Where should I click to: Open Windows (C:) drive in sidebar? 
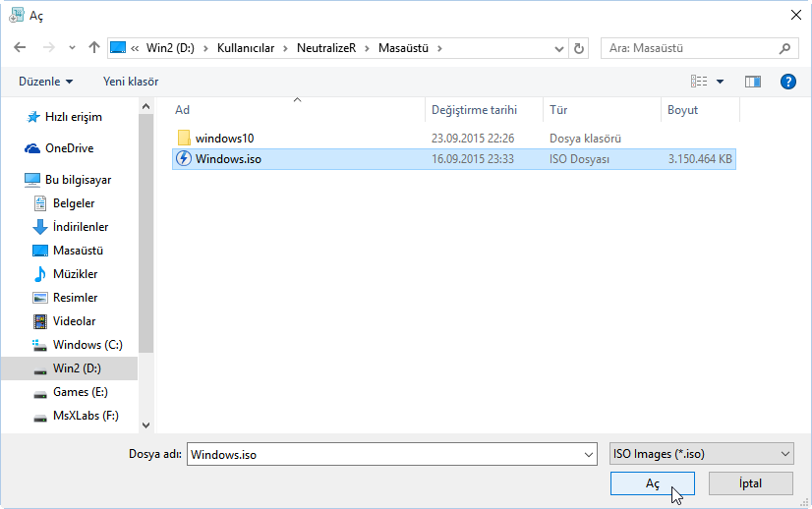[78, 345]
